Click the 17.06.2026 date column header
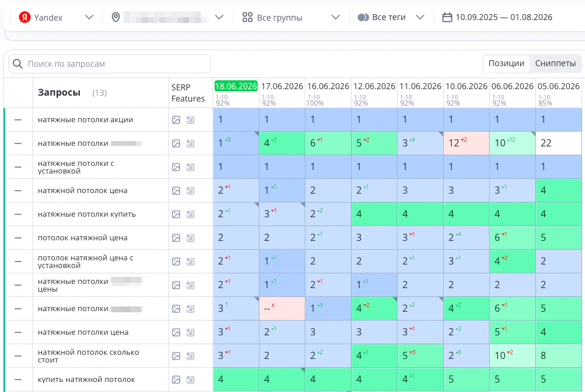This screenshot has height=392, width=585. [x=282, y=86]
